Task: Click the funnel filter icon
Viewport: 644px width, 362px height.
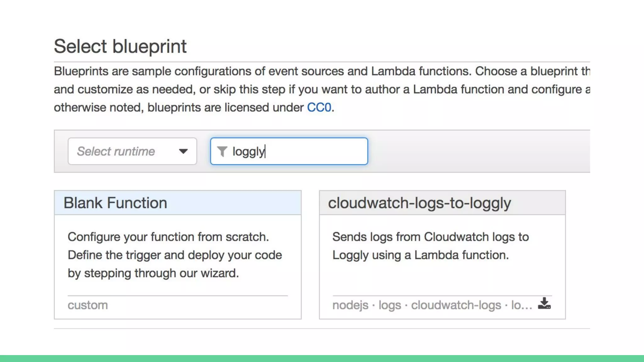Action: [x=222, y=151]
